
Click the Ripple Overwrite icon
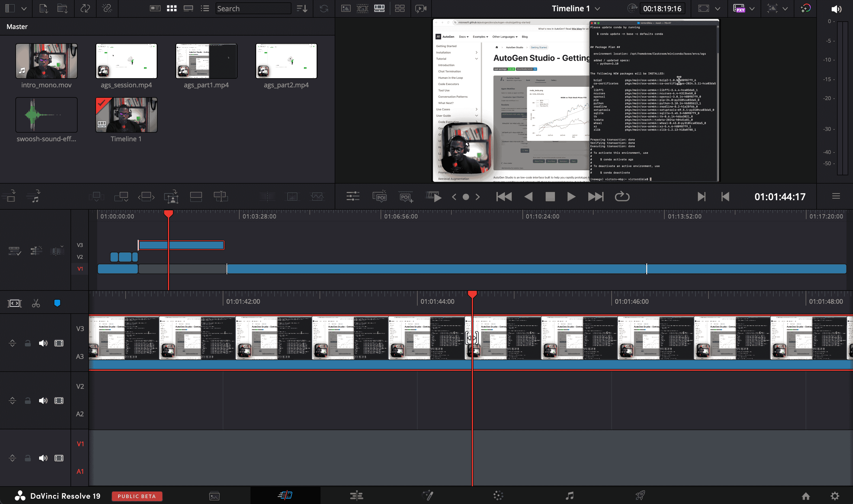pos(146,196)
